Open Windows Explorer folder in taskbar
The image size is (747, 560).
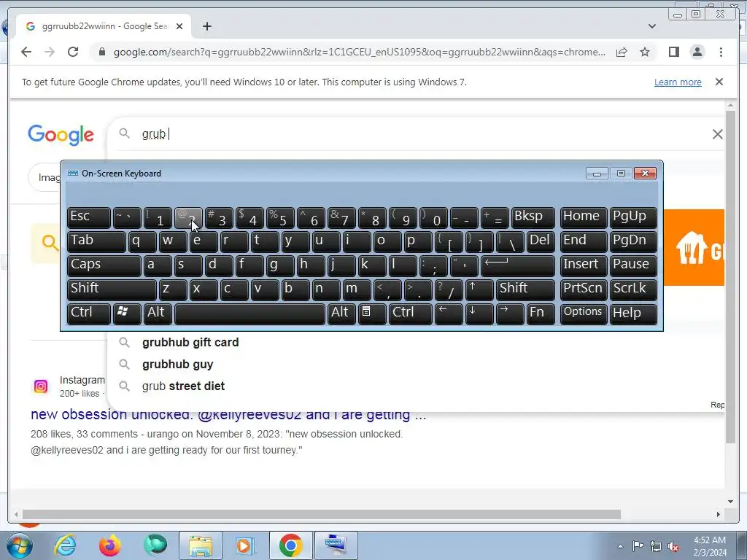tap(200, 545)
